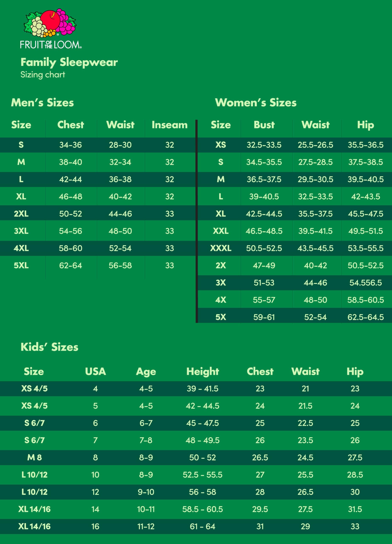Select men's 2XL size row label
This screenshot has height=544, width=392.
[x=21, y=214]
